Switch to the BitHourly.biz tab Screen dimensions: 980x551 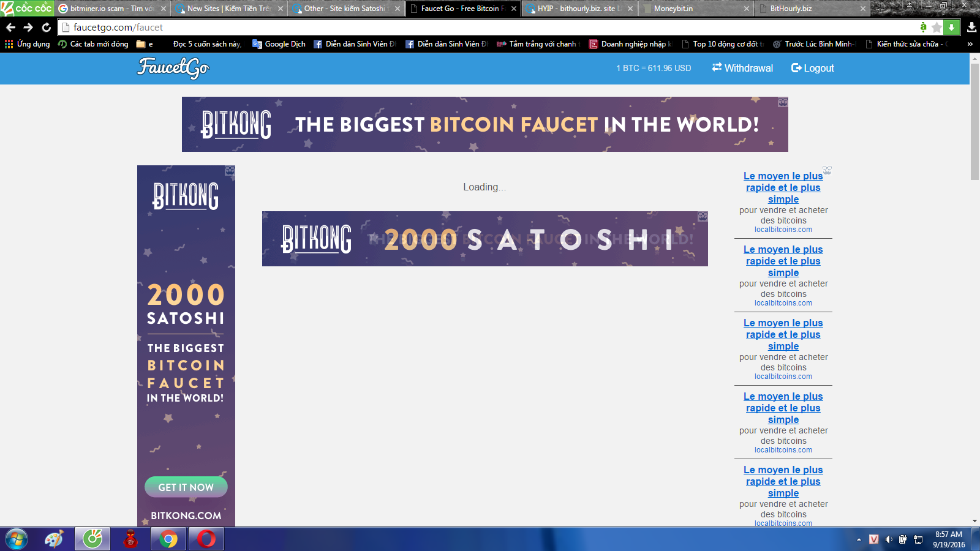812,9
